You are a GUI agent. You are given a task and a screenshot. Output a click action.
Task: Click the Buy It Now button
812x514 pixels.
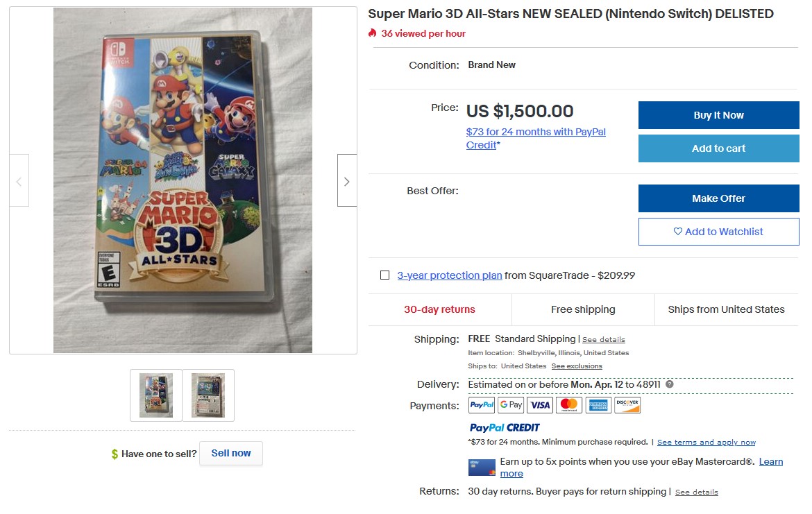click(718, 114)
